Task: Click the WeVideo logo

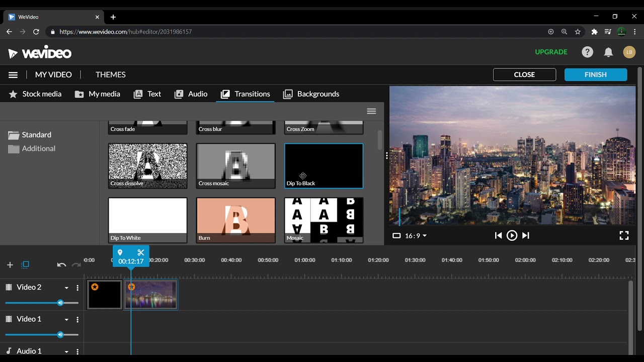Action: point(40,53)
